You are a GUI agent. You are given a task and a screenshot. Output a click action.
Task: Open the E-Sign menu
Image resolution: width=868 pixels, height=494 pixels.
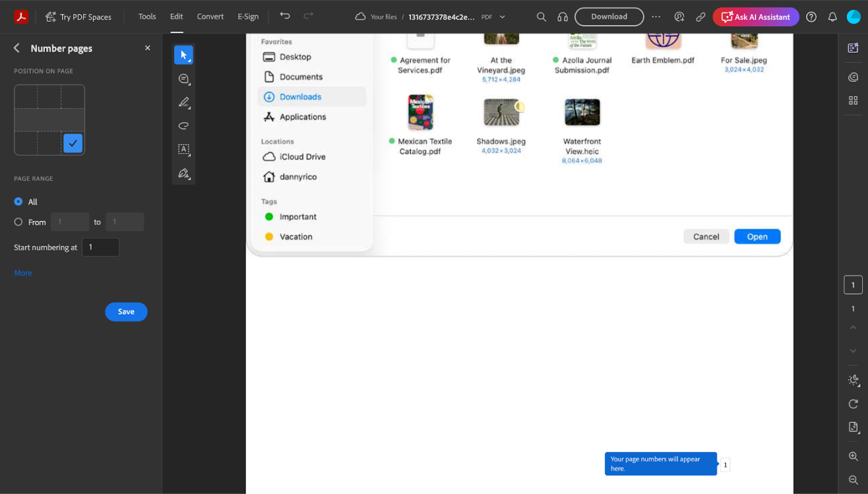point(248,16)
